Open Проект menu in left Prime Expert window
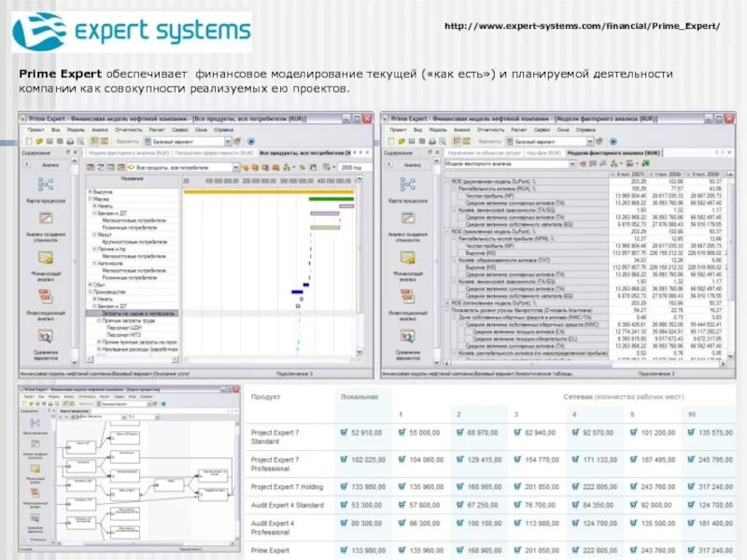Image resolution: width=747 pixels, height=560 pixels. [x=35, y=130]
